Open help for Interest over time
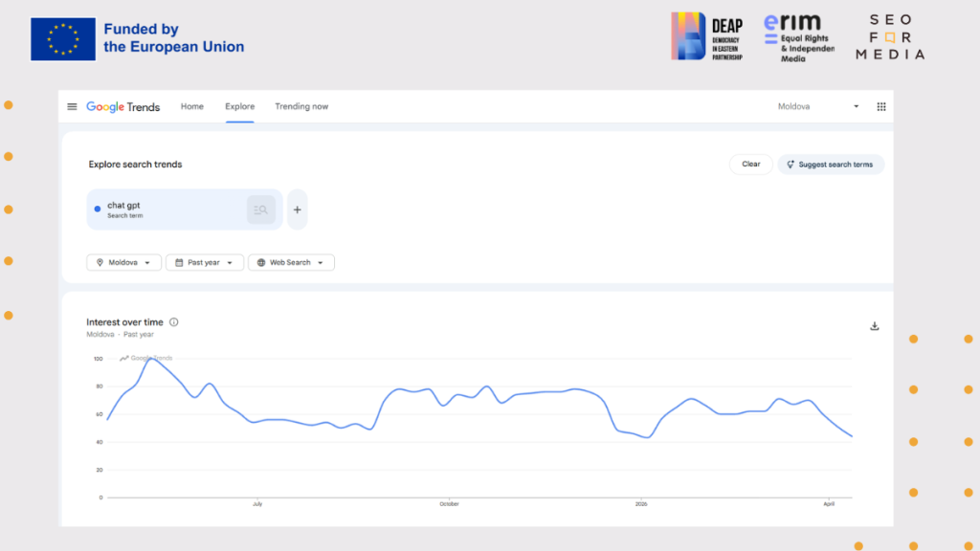Image resolution: width=980 pixels, height=551 pixels. [x=174, y=322]
